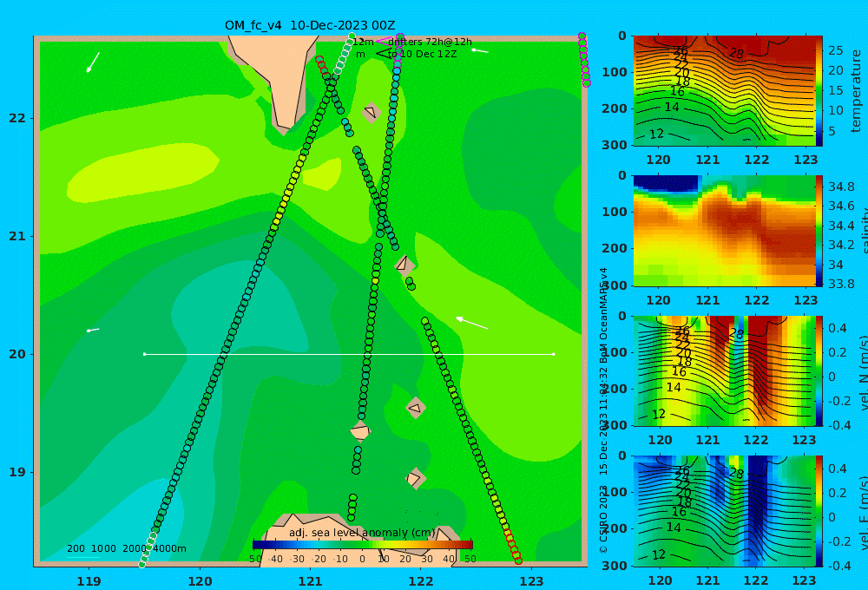
Task: Click the salinity colorbar
Action: click(x=819, y=231)
